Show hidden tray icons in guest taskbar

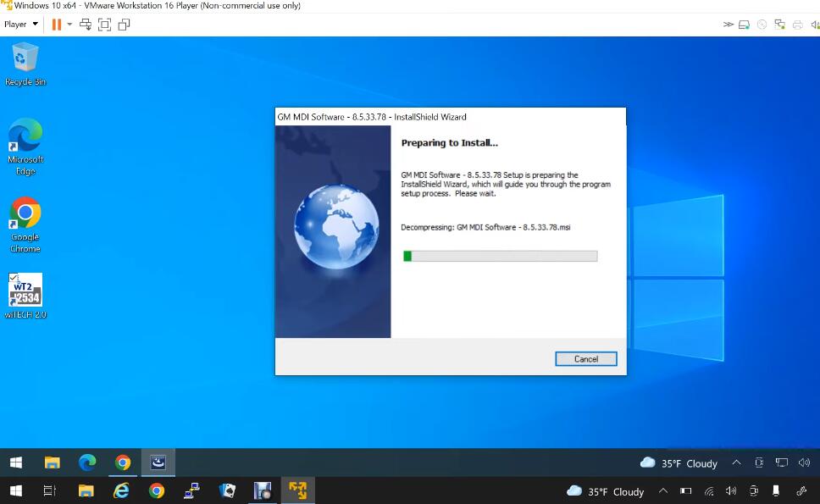(736, 462)
